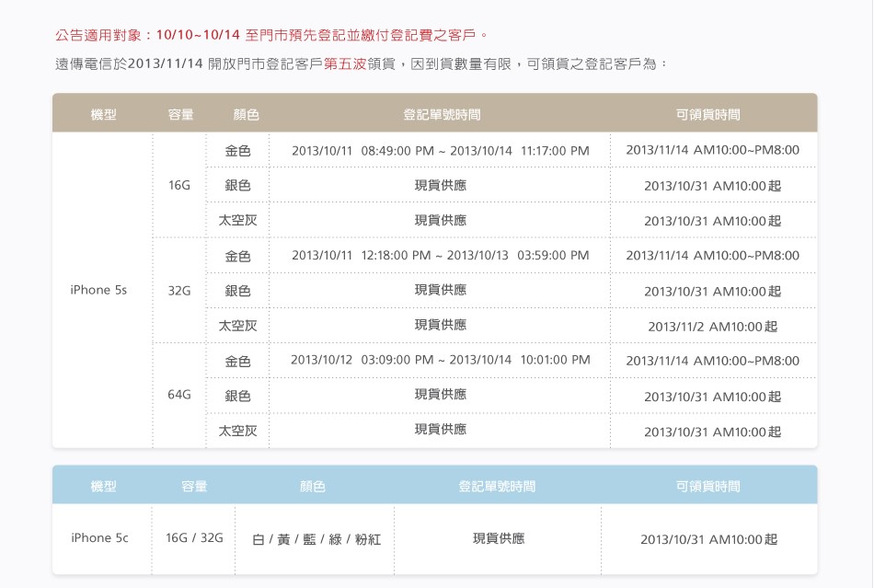Click 銀色 in the 32G group
Viewport: 874px width, 588px height.
coord(238,291)
